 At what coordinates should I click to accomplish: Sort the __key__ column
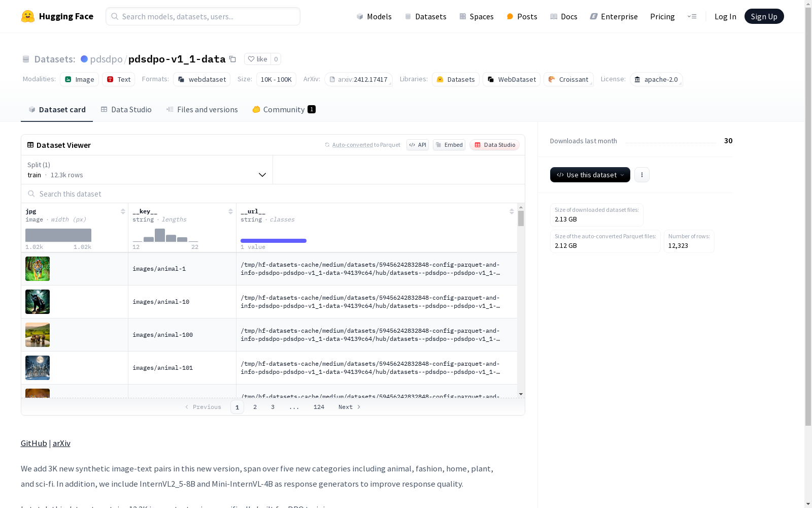tap(230, 211)
